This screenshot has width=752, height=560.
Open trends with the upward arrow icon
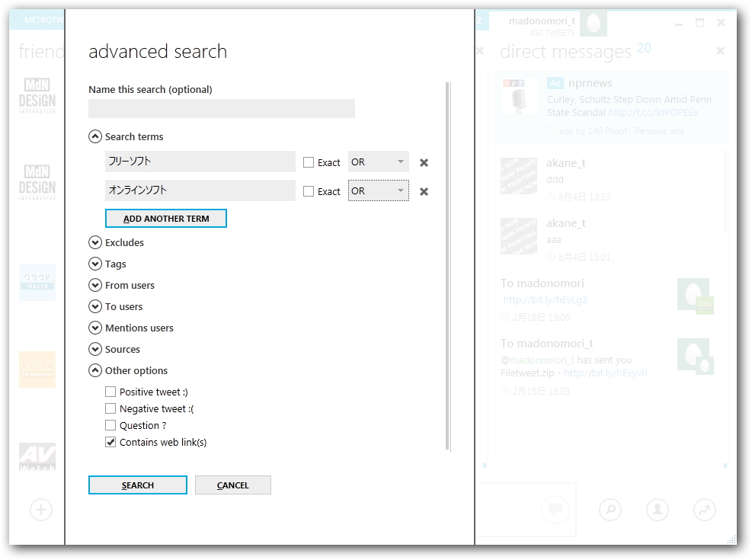704,510
